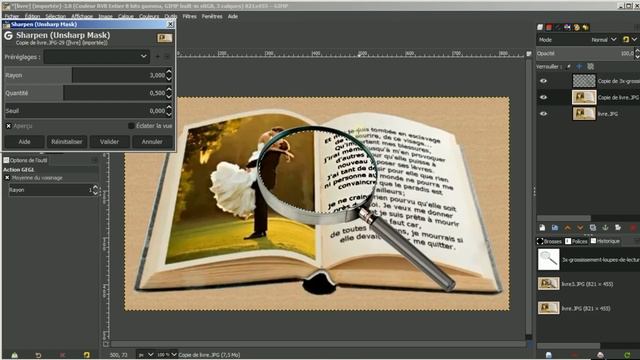This screenshot has height=360, width=640.
Task: Select the Copie de livre.JPG layer thumbnail
Action: tap(584, 97)
